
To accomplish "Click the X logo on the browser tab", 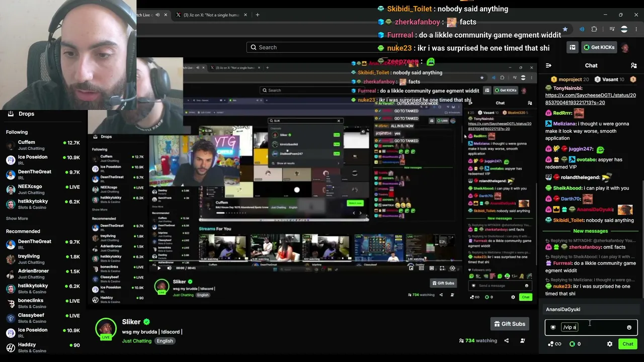I will click(178, 15).
